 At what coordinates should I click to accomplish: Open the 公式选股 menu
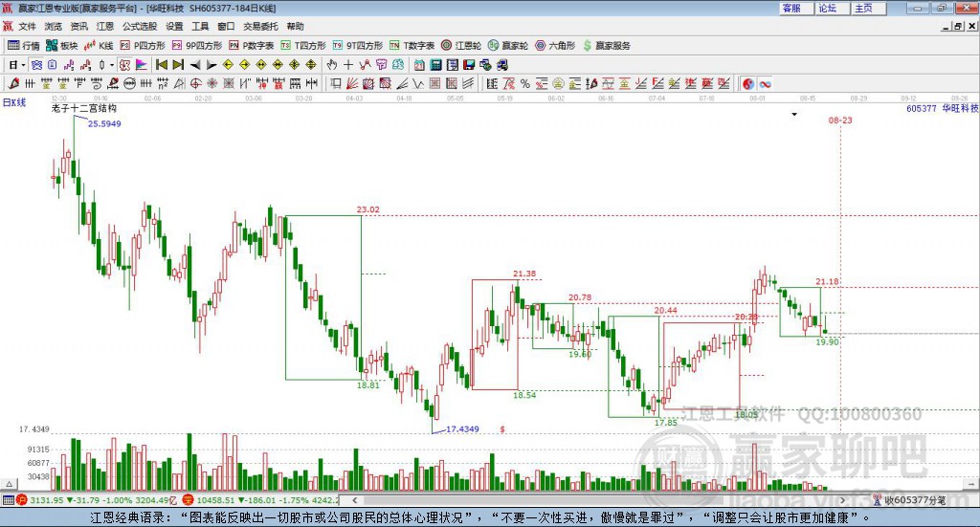(140, 26)
